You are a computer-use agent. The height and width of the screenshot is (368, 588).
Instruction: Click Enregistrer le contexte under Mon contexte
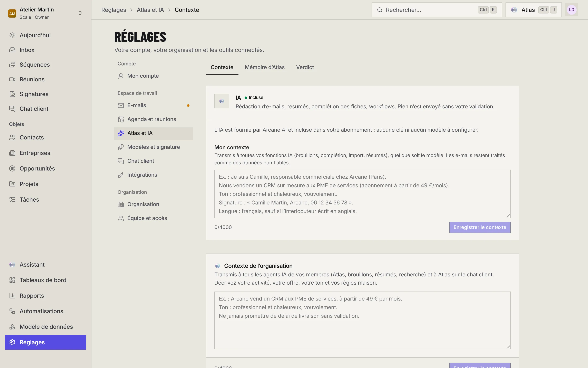coord(480,227)
